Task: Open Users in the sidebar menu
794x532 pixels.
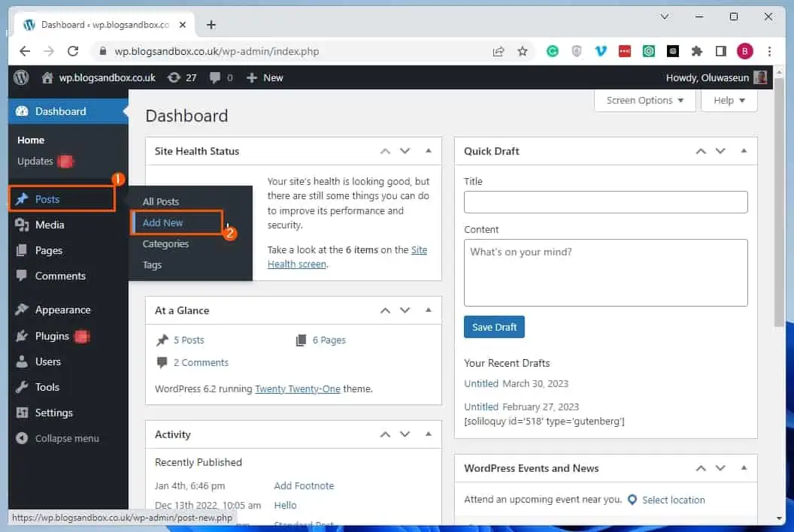Action: coord(68,361)
